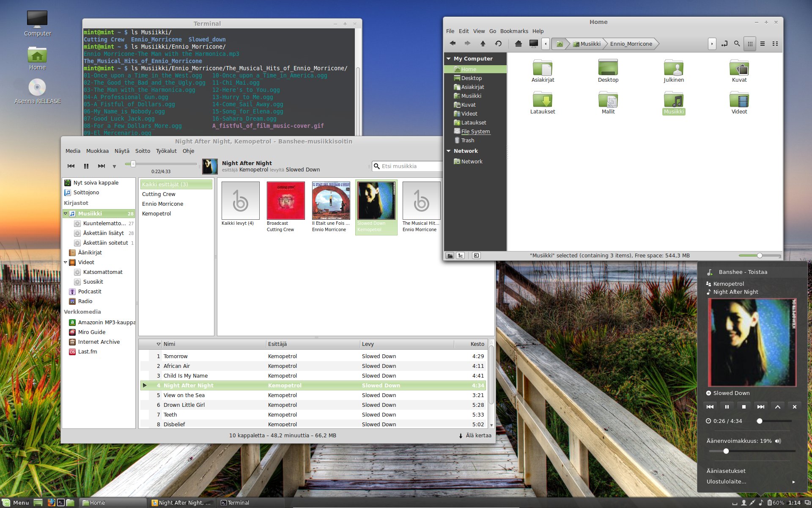
Task: Collapse the Videot tree node
Action: pyautogui.click(x=66, y=262)
